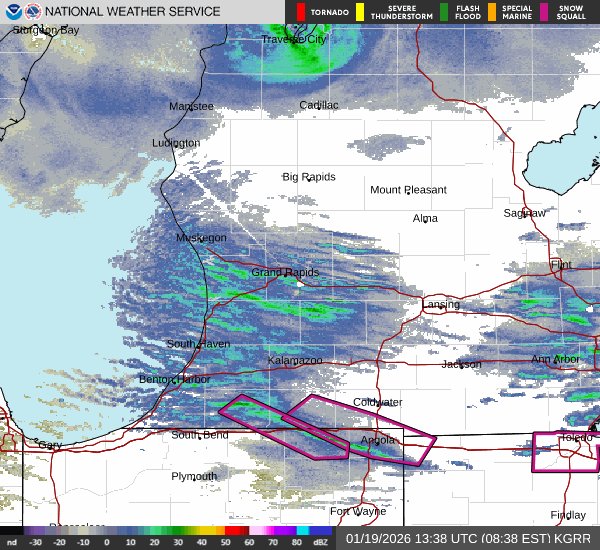Click the NOAA logo in the header
The width and height of the screenshot is (600, 550).
(12, 12)
